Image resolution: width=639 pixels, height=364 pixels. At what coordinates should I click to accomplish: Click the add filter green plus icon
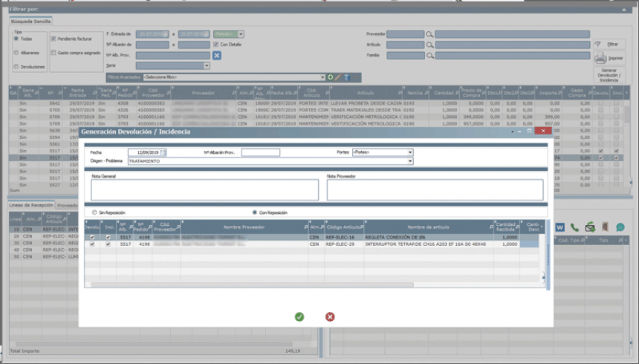coord(331,77)
